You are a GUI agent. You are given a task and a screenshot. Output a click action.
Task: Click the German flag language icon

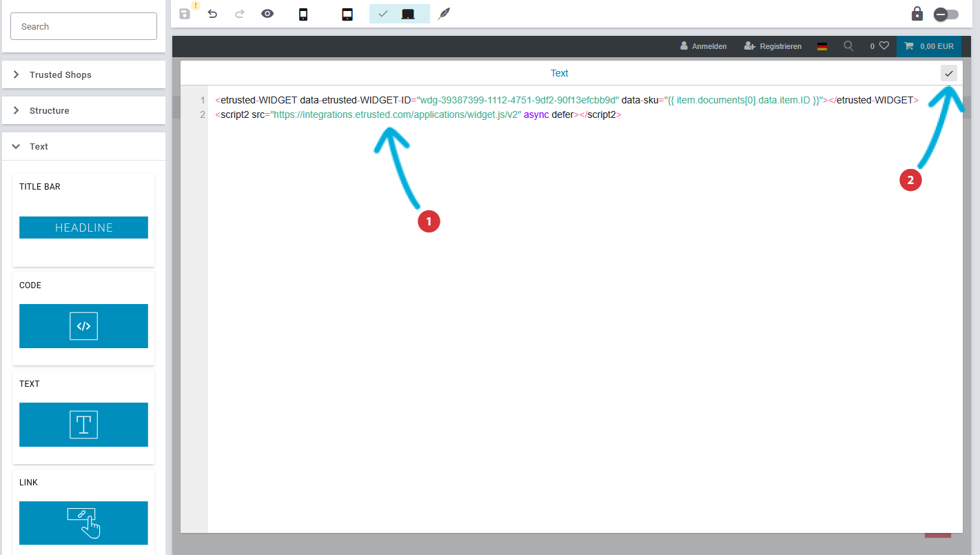coord(822,46)
